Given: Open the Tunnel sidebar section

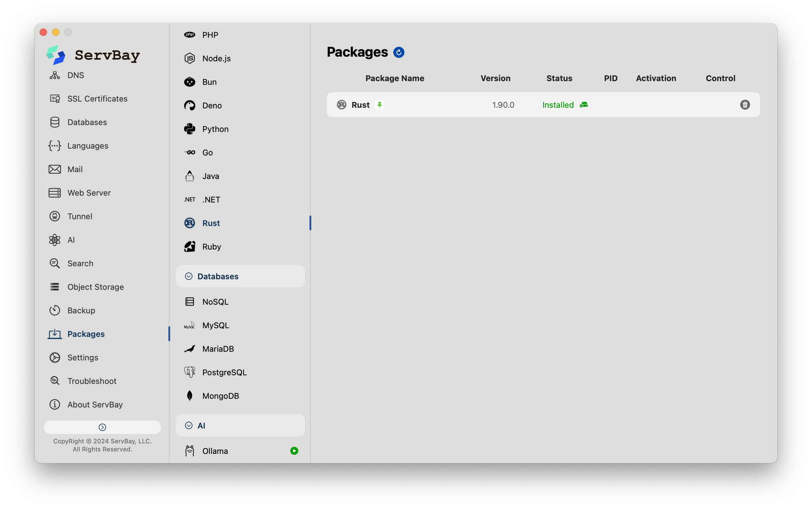Looking at the screenshot, I should (80, 216).
